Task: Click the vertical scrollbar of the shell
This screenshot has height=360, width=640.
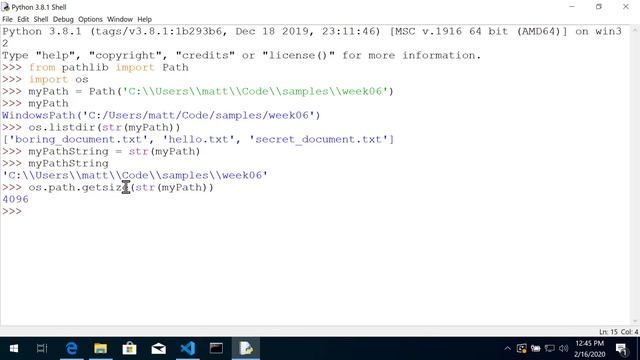Action: click(635, 176)
